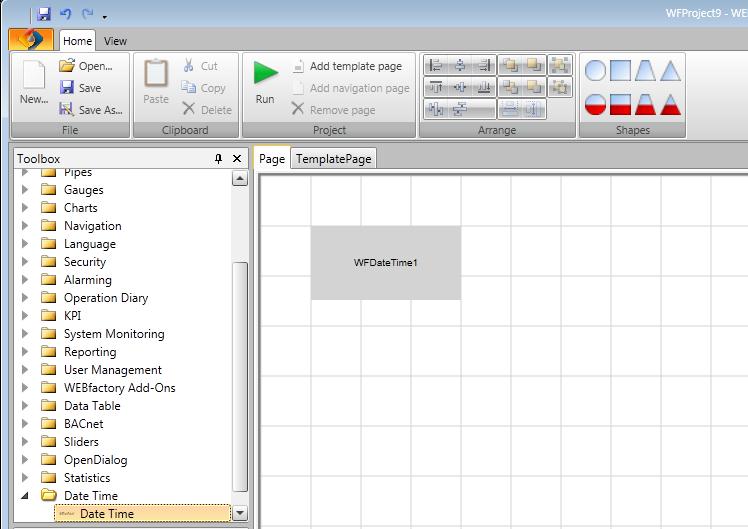Click Save in the ribbon File group

(x=80, y=88)
